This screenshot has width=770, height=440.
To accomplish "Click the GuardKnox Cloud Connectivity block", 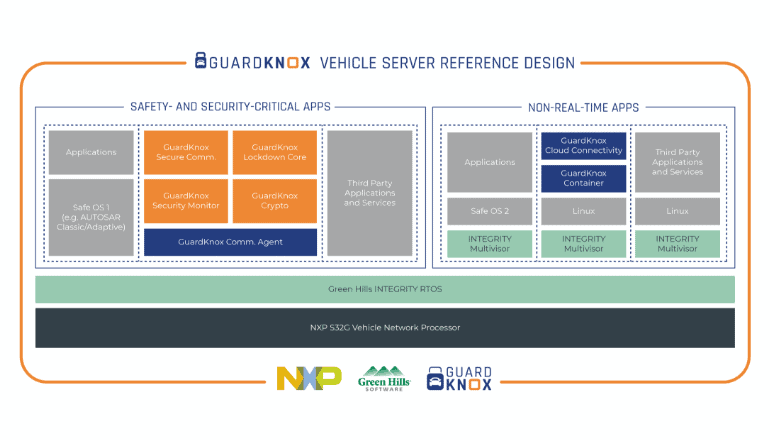I will 584,146.
